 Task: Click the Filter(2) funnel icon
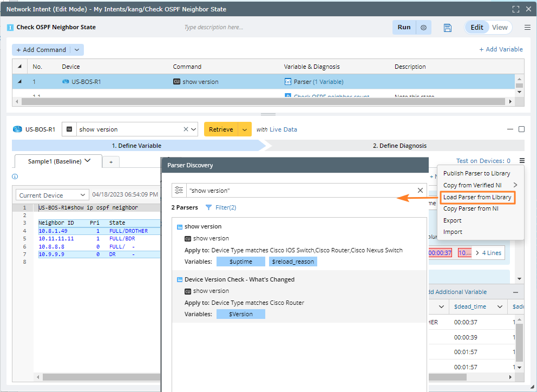point(209,207)
